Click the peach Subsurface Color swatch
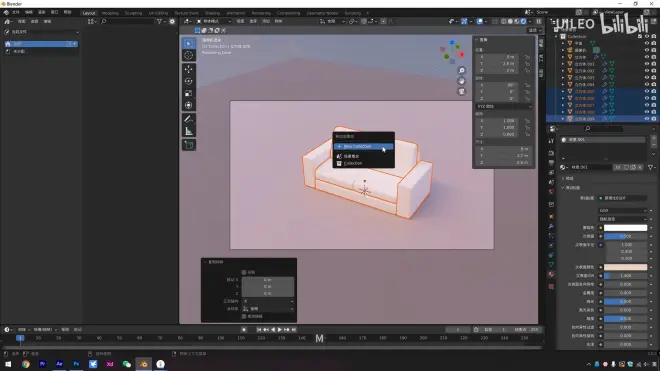The image size is (660, 371). click(625, 267)
